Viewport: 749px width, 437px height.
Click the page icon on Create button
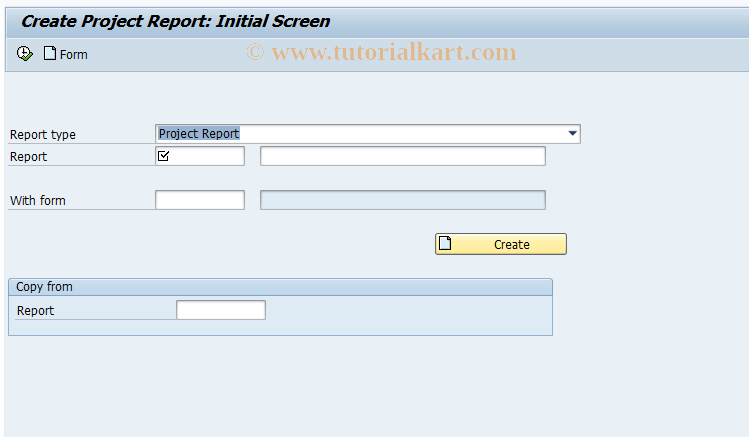click(445, 243)
